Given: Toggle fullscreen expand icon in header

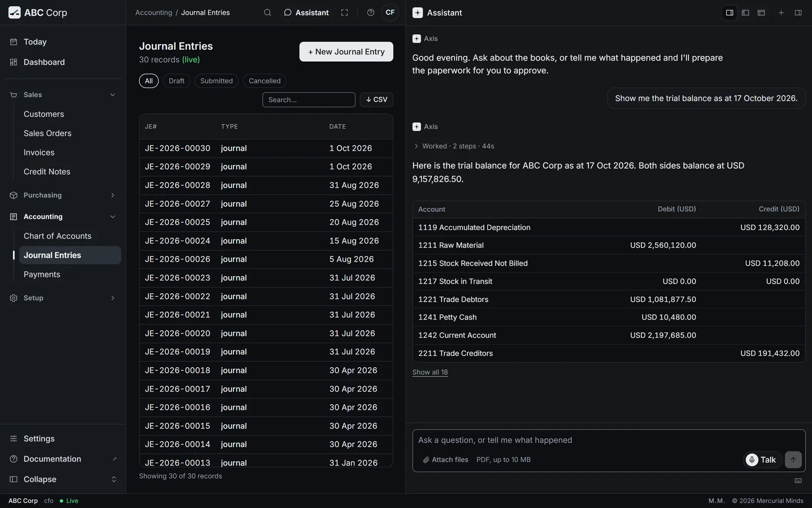Looking at the screenshot, I should pos(345,13).
